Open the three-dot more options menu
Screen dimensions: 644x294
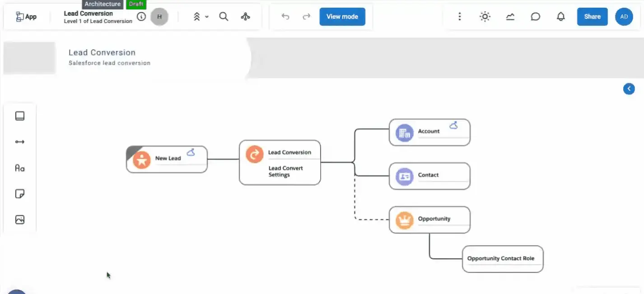point(460,17)
